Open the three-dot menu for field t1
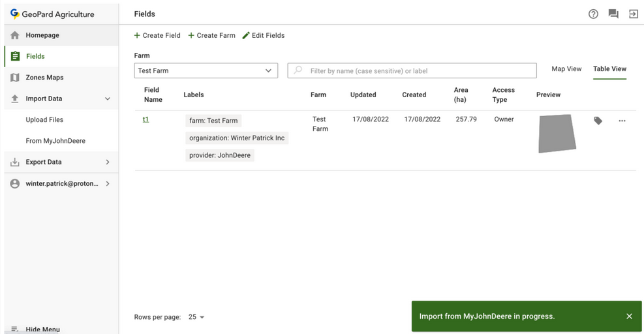This screenshot has height=334, width=644. point(622,121)
